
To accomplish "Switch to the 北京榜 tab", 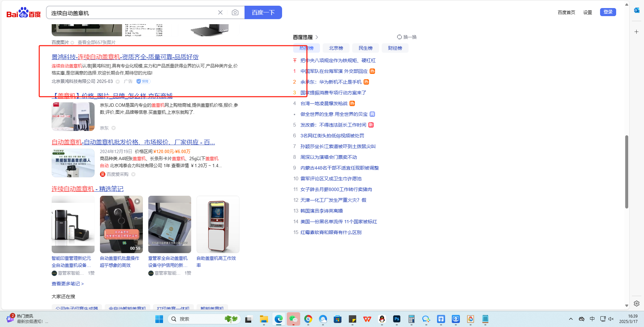I will coord(336,48).
